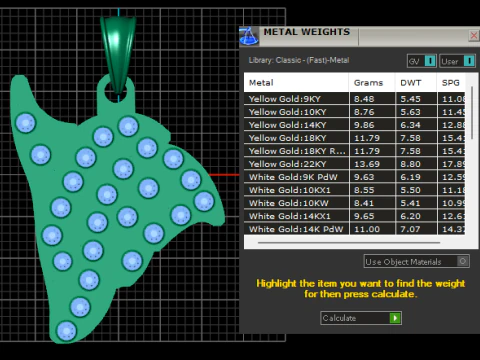Select the Yellow Gold:18KY R... row
The width and height of the screenshot is (480, 360).
354,151
